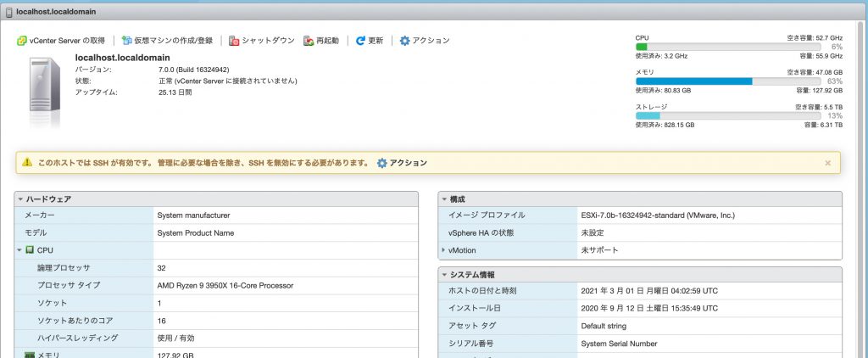Collapse the ハードウェア panel

point(20,199)
